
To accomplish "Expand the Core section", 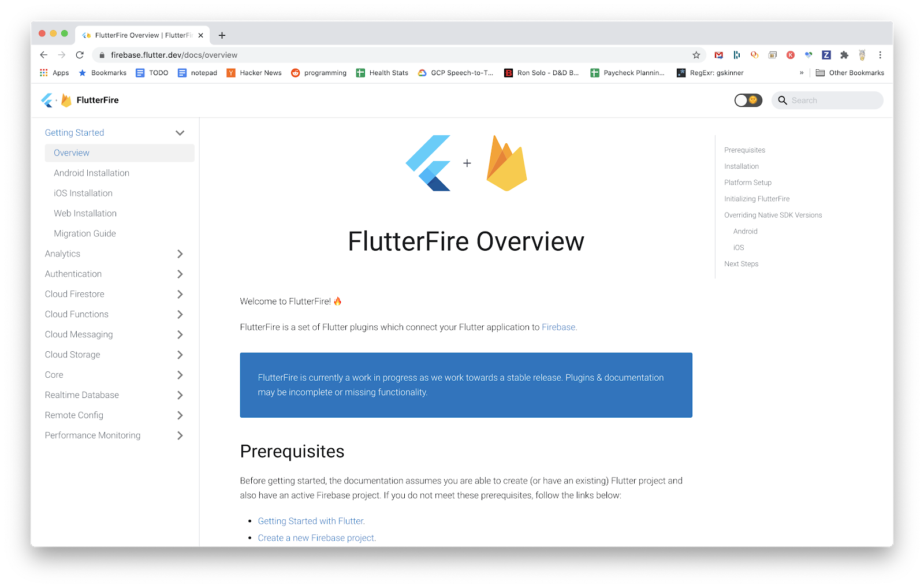I will coord(180,375).
